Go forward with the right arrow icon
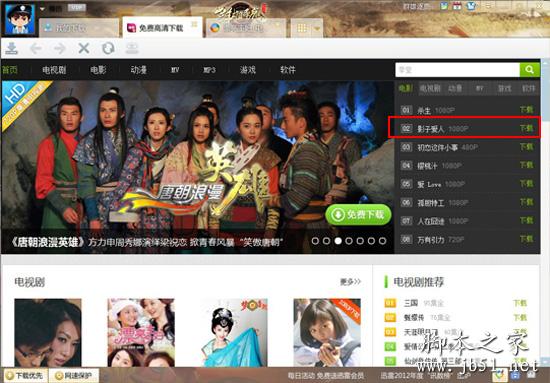550x383 pixels. pyautogui.click(x=60, y=48)
